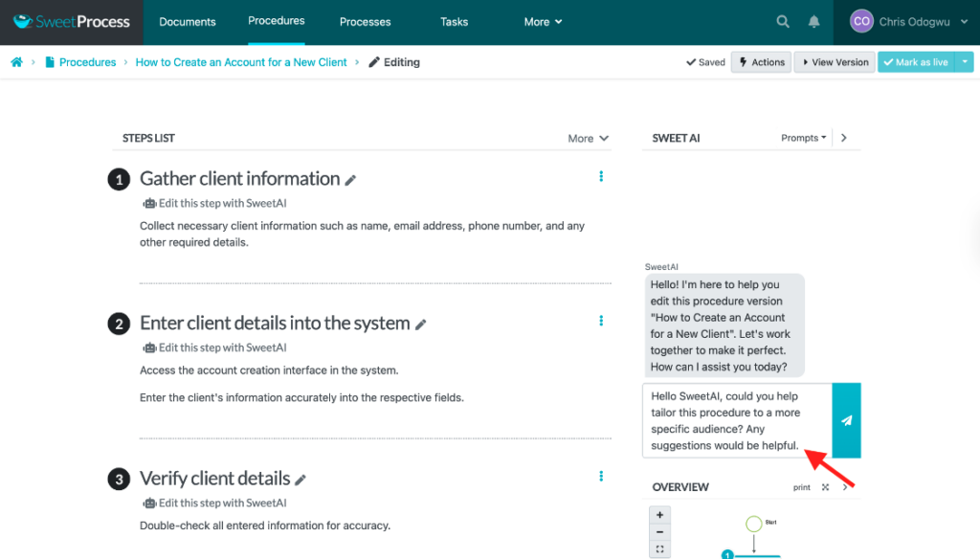Open the Mark as live dropdown arrow
Viewport: 980px width, 559px height.
[965, 62]
